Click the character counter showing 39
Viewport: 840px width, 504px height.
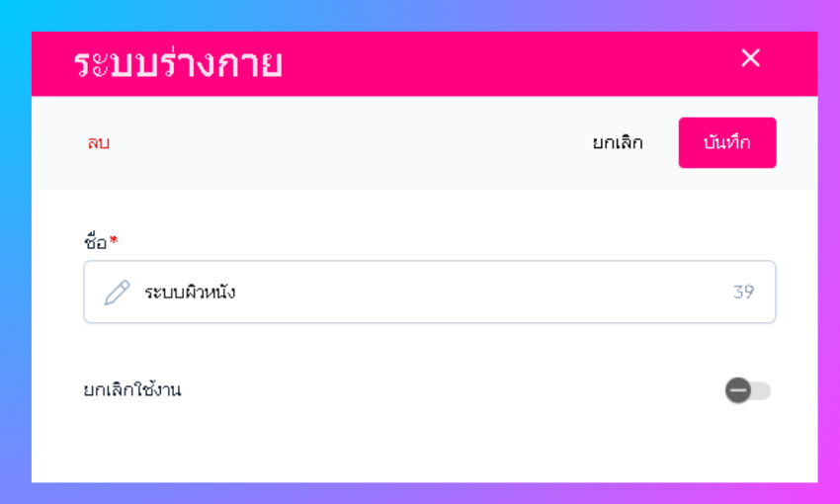(743, 293)
